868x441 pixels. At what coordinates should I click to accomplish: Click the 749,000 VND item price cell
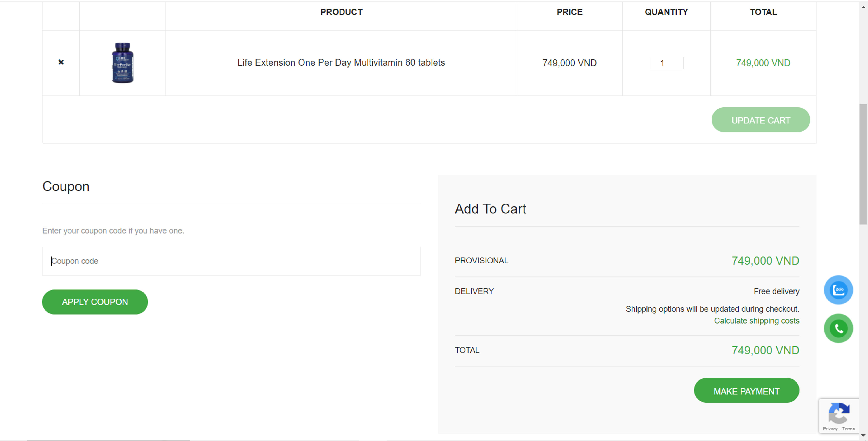[569, 63]
